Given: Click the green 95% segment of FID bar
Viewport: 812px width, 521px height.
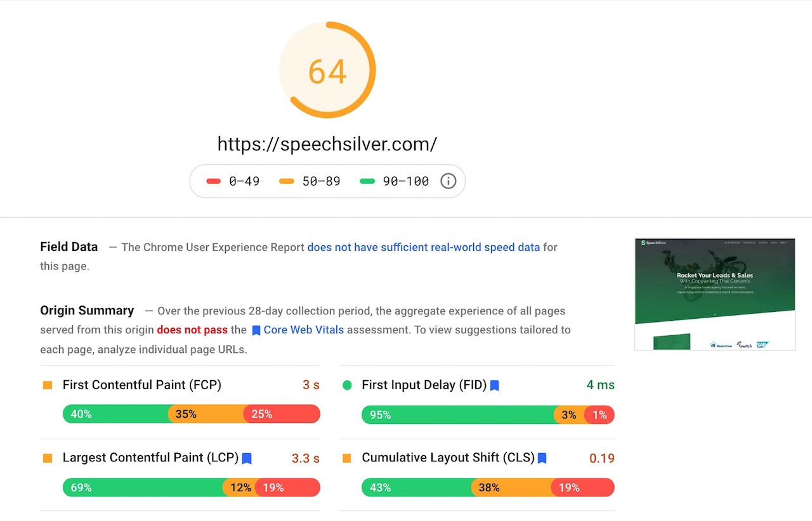Looking at the screenshot, I should [x=458, y=415].
